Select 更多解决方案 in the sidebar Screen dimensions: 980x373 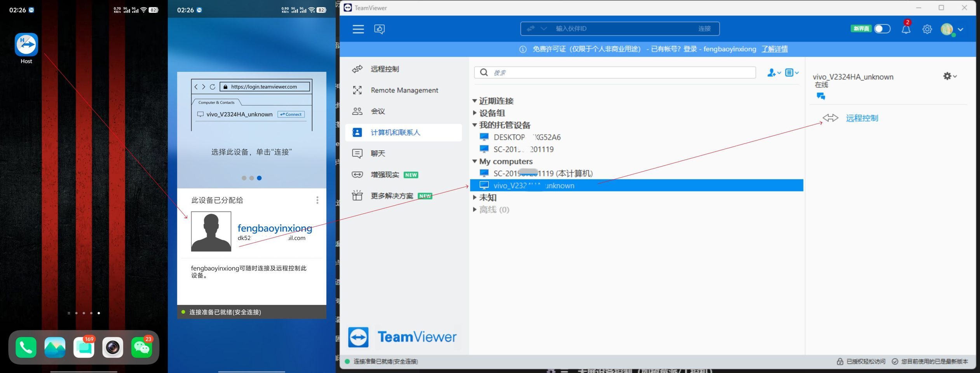pyautogui.click(x=403, y=196)
